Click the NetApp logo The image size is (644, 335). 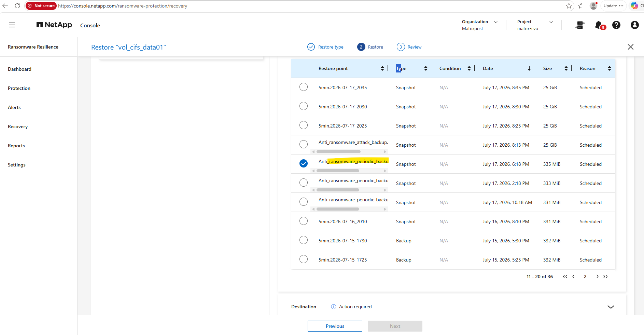click(54, 25)
